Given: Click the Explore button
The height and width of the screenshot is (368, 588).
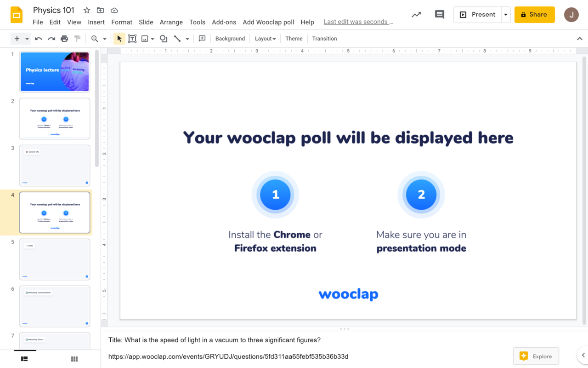Looking at the screenshot, I should 536,356.
